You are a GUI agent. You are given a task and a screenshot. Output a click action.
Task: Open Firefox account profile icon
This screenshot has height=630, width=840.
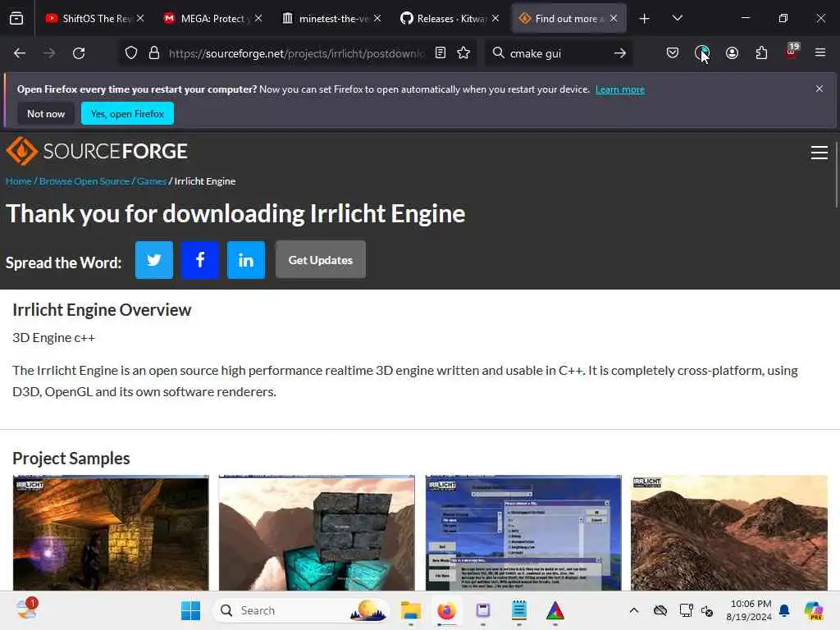[732, 52]
